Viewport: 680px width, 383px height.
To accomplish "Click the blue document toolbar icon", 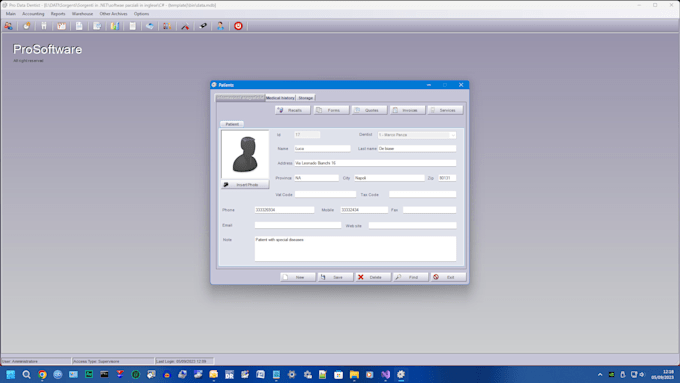I will [x=79, y=26].
